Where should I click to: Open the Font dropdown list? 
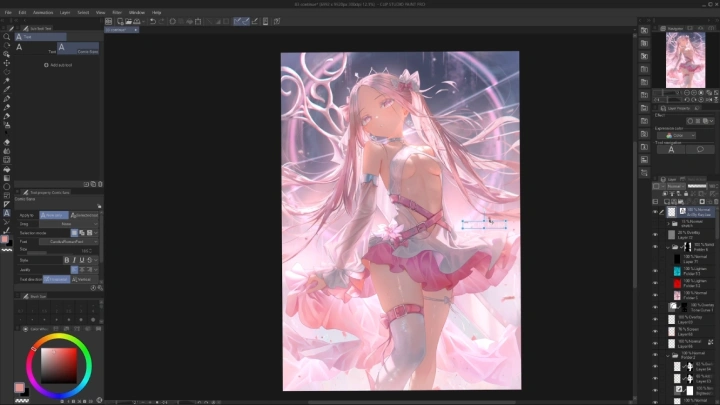click(66, 241)
